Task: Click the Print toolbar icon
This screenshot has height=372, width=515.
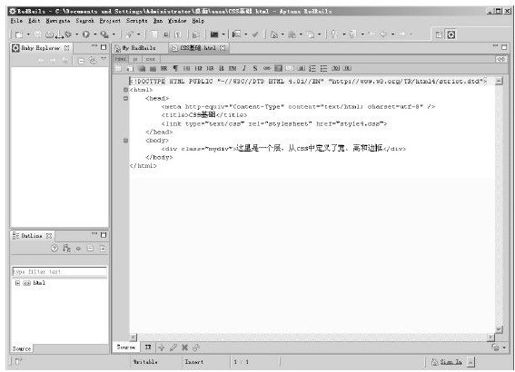Action: (49, 34)
